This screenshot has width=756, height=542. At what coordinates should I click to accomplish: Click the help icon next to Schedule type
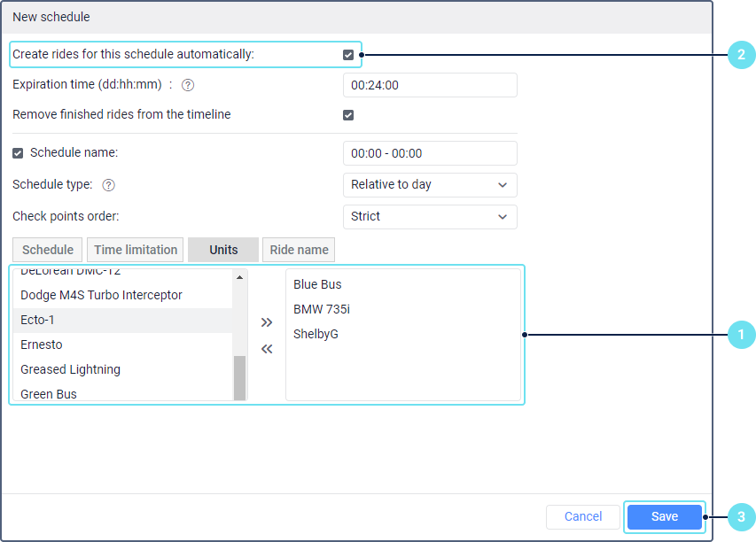click(x=109, y=185)
